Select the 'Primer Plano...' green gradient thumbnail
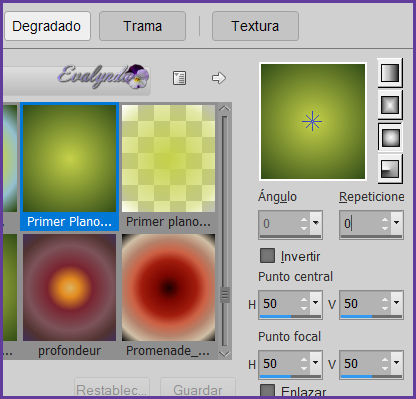The height and width of the screenshot is (399, 416). [69, 167]
